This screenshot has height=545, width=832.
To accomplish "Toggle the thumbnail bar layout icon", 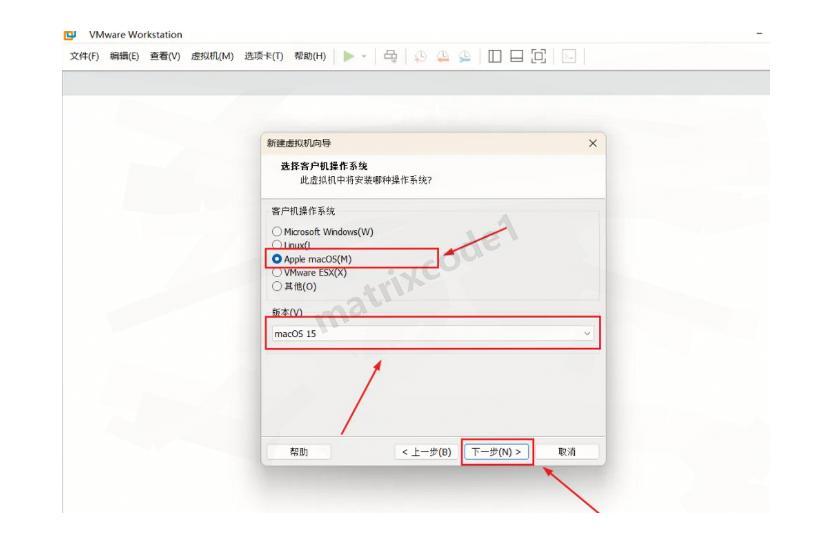I will pos(516,56).
